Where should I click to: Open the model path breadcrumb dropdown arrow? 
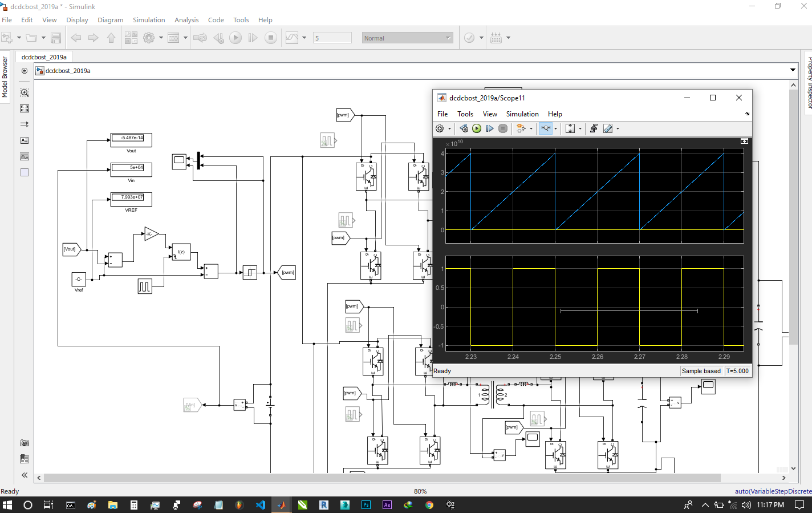(x=793, y=70)
